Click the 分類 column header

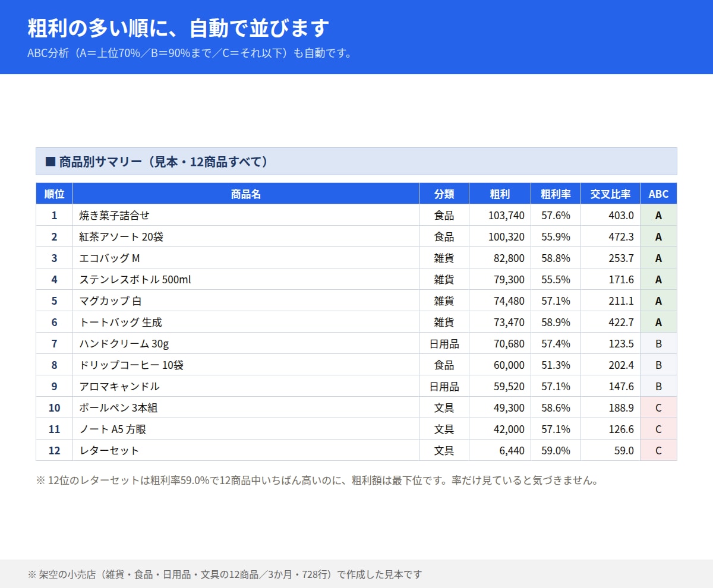[x=444, y=194]
